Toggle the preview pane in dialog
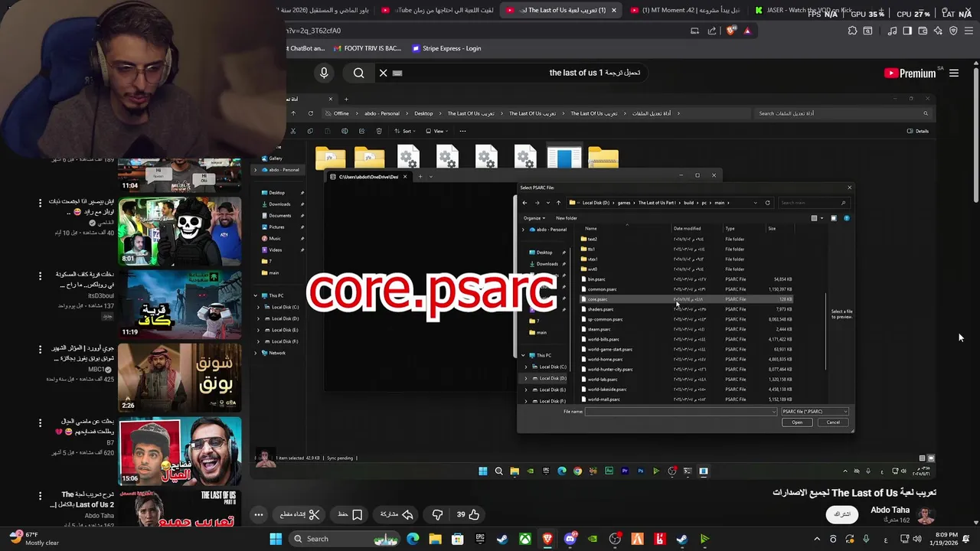 (x=834, y=218)
